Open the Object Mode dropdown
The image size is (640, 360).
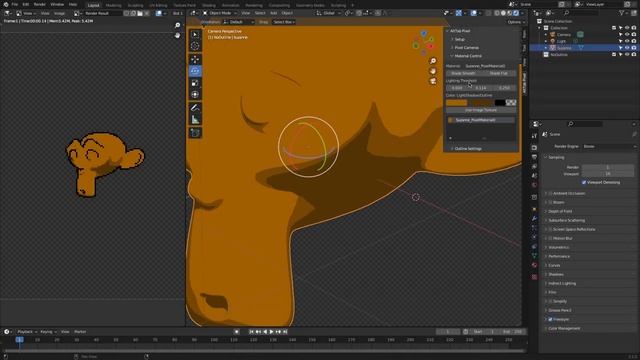[x=220, y=13]
